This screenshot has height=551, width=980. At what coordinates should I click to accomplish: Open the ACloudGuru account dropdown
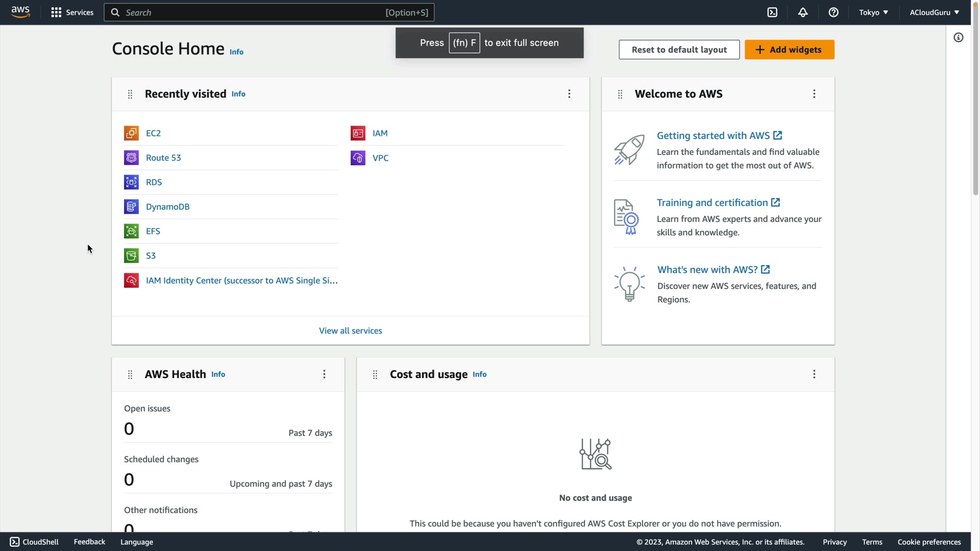934,12
